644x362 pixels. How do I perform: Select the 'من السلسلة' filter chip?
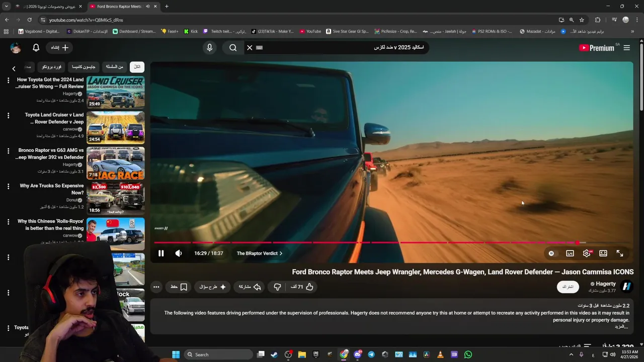pyautogui.click(x=114, y=67)
